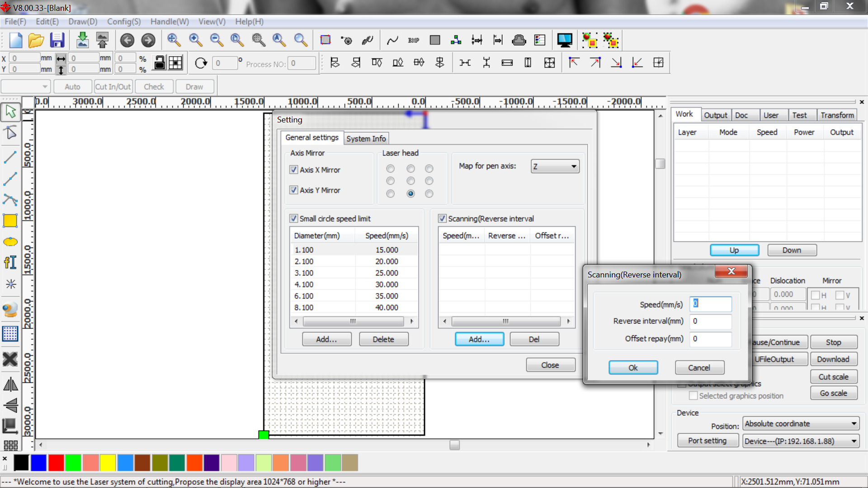Click Ok in Scanning dialog
The width and height of the screenshot is (868, 488).
(x=633, y=367)
